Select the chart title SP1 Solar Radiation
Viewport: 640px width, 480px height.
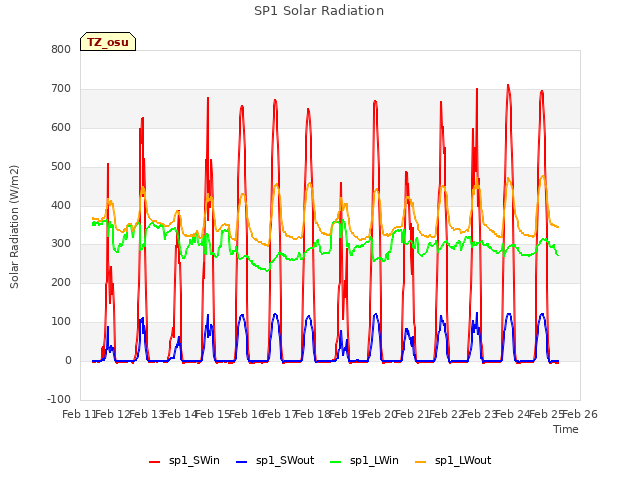(x=319, y=11)
